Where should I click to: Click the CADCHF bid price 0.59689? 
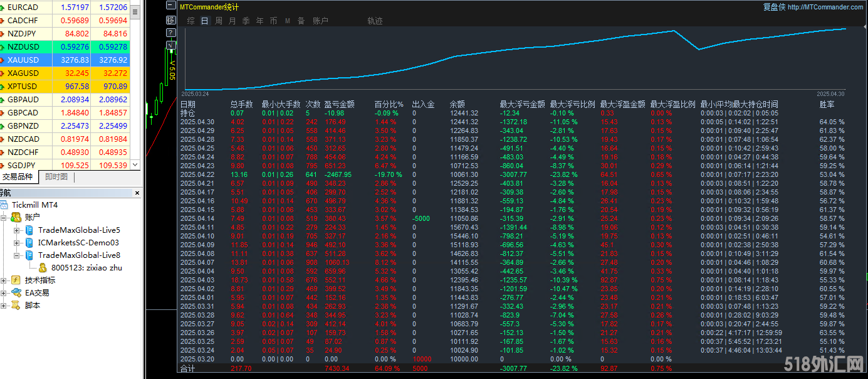(75, 21)
